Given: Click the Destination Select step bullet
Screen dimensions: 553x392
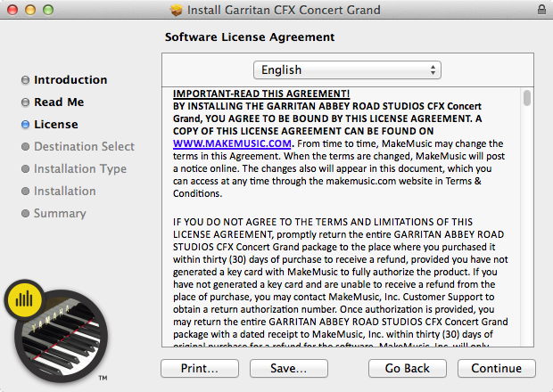Looking at the screenshot, I should coord(25,147).
